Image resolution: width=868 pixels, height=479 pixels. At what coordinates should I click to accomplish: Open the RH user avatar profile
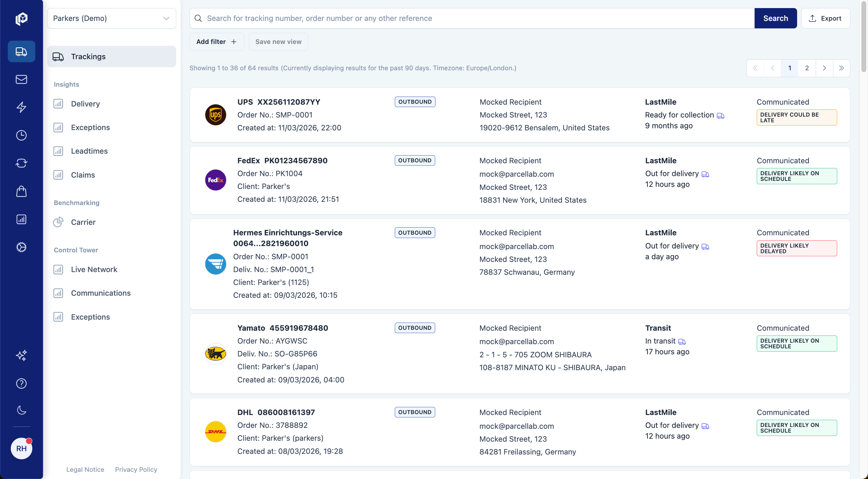click(21, 448)
